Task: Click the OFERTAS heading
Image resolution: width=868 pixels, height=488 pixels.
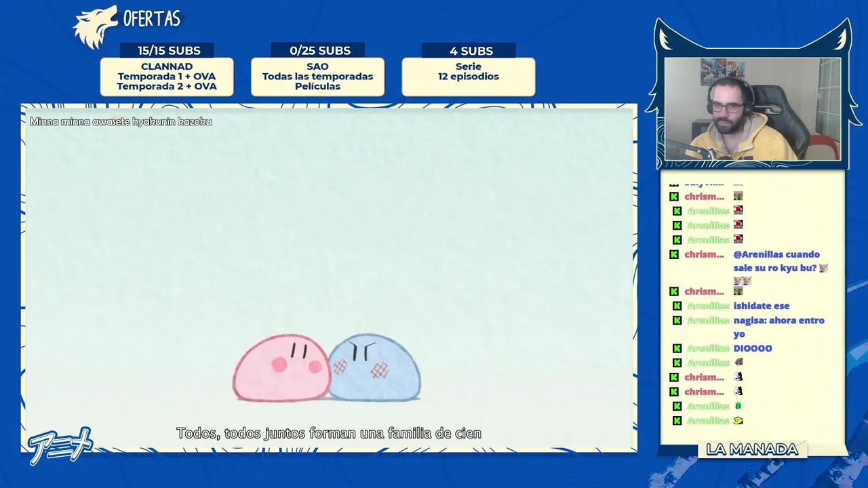Action: coord(152,18)
